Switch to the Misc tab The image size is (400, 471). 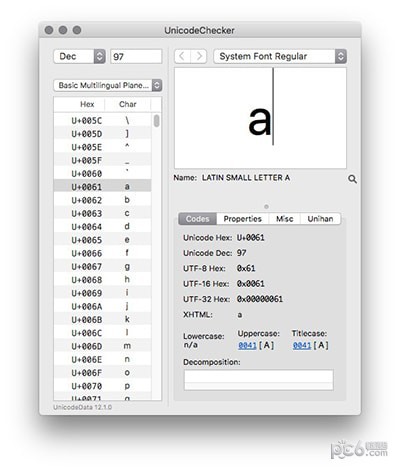click(x=284, y=219)
